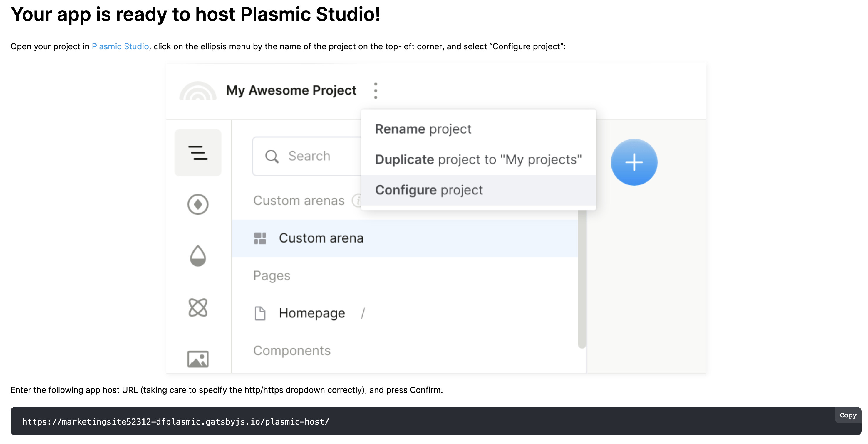Follow the Plasmic Studio link
868x444 pixels.
click(120, 46)
